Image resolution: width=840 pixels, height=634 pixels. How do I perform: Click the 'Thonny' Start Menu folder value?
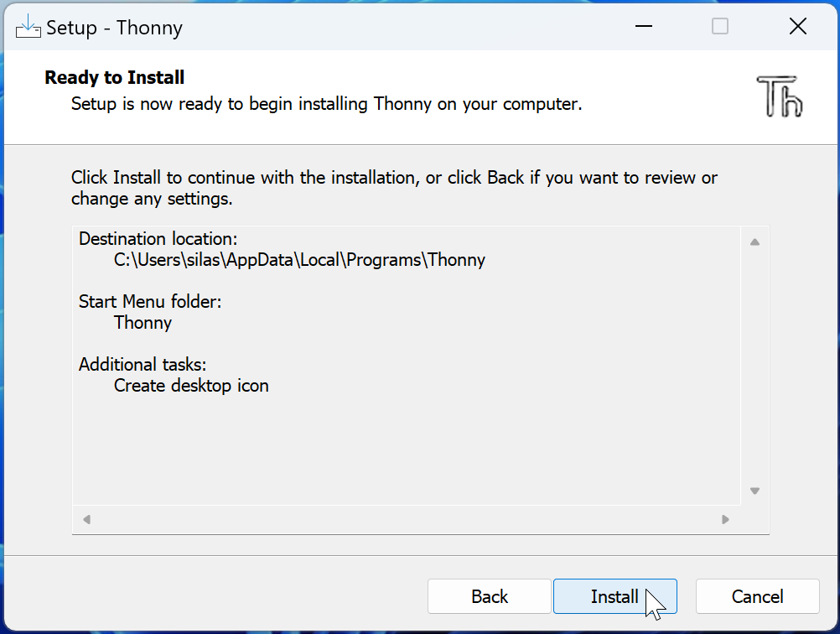click(143, 323)
